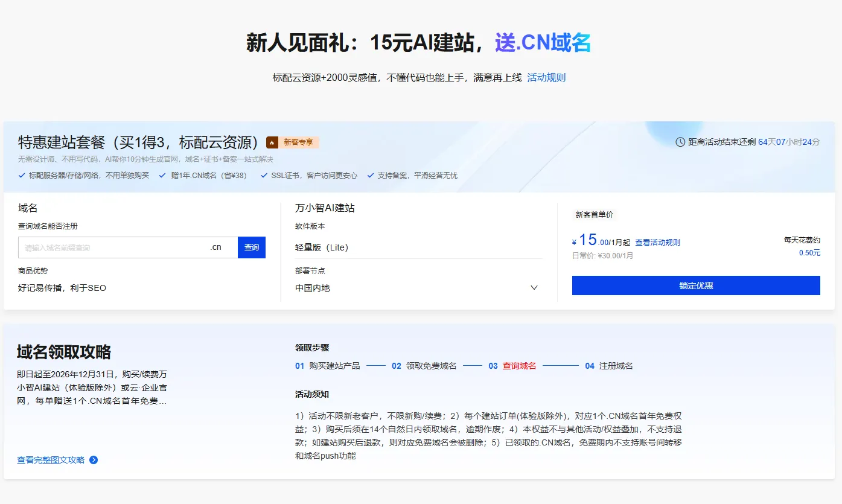This screenshot has height=504, width=842.
Task: Click the 查询 domain search button
Action: pyautogui.click(x=252, y=247)
